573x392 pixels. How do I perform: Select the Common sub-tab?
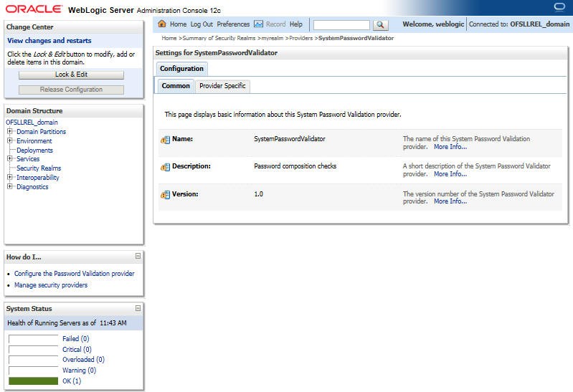[x=176, y=86]
